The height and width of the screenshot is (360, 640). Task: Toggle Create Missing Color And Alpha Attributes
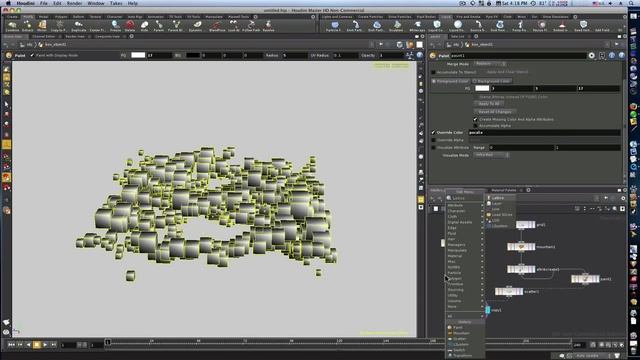point(476,119)
